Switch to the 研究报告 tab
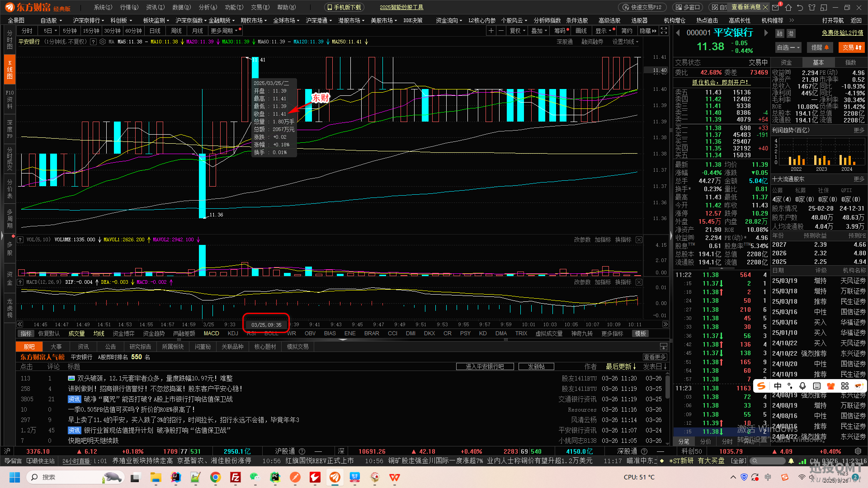This screenshot has height=488, width=868. pos(140,347)
